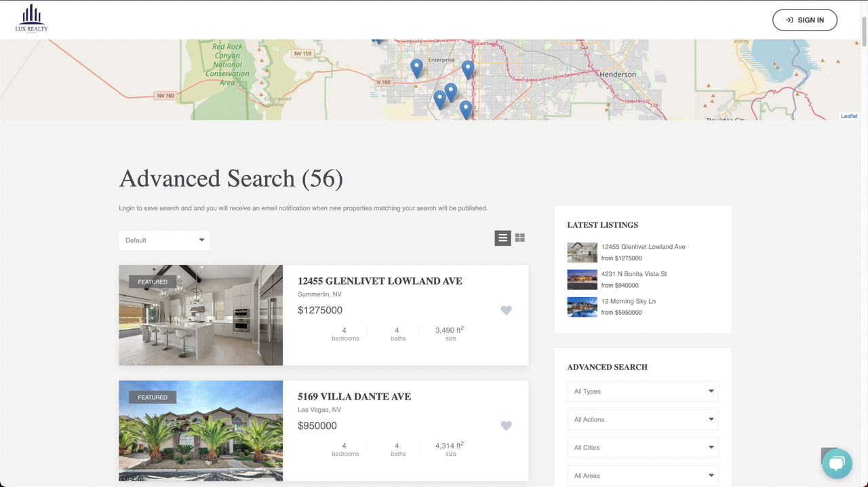Open the All Areas dropdown
The height and width of the screenshot is (487, 868).
pos(643,475)
